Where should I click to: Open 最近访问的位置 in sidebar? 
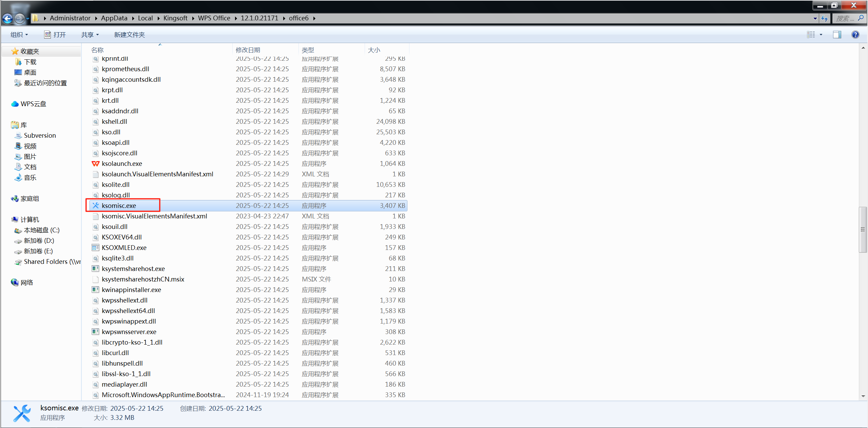[x=41, y=83]
